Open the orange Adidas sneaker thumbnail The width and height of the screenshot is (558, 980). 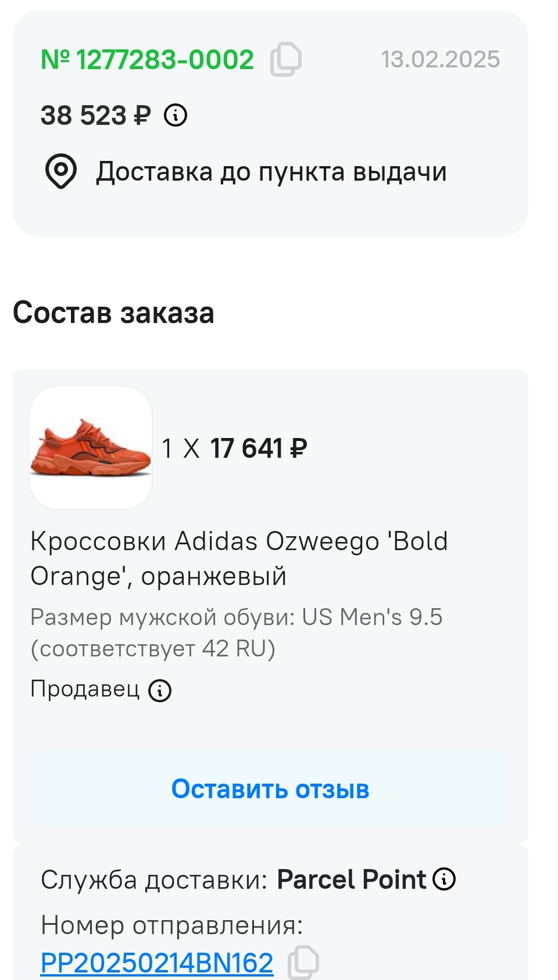point(91,448)
